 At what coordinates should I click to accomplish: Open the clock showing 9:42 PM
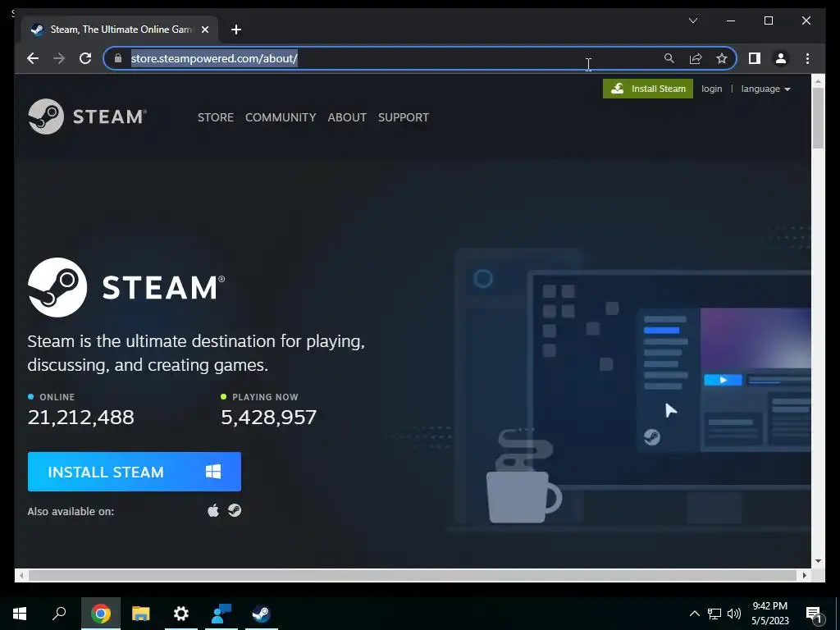tap(769, 614)
